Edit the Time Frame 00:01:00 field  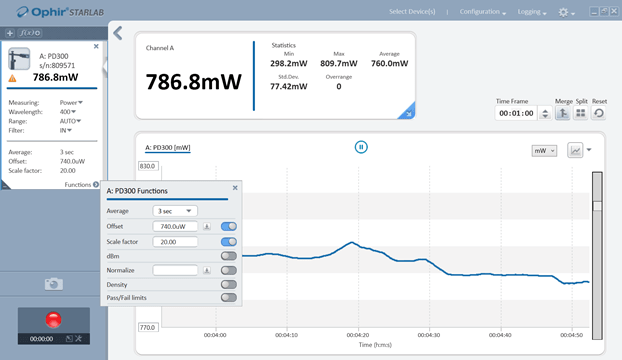pos(516,113)
